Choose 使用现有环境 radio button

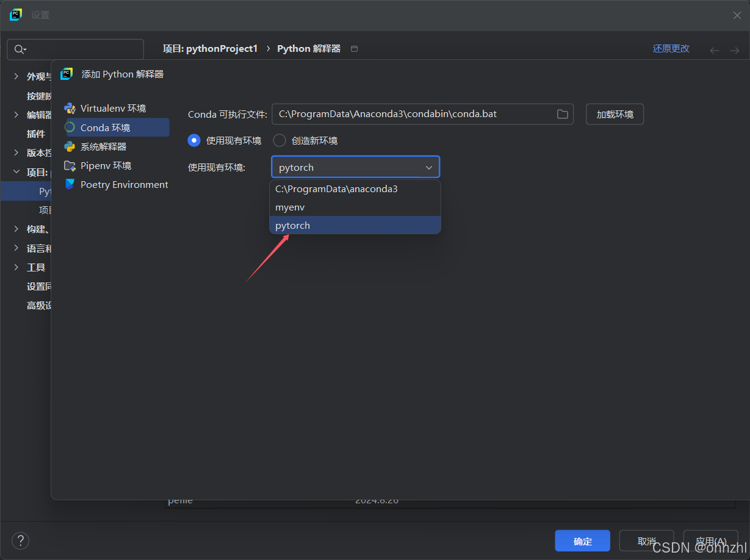[194, 140]
